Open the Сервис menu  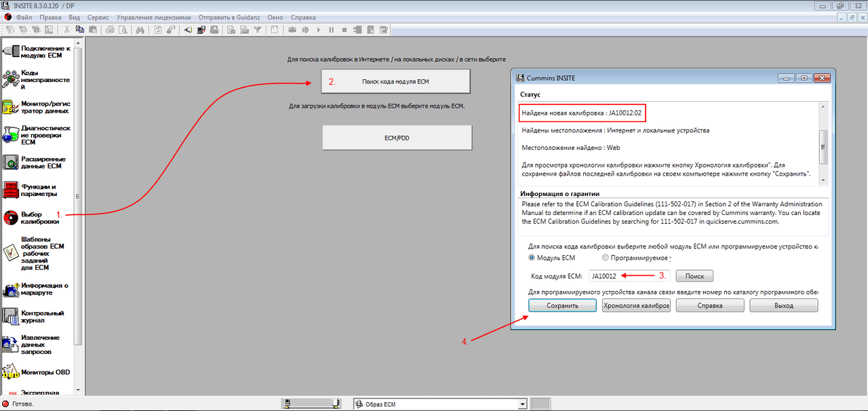pos(98,17)
